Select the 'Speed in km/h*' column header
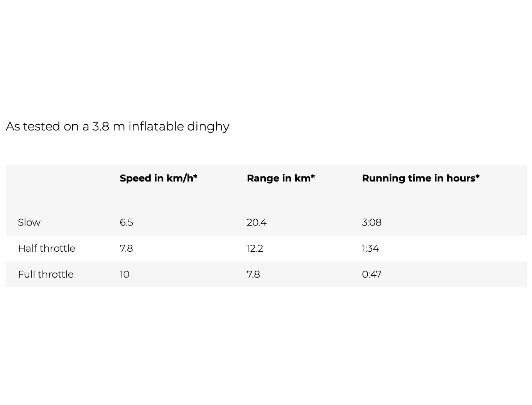The width and height of the screenshot is (532, 405). (159, 178)
